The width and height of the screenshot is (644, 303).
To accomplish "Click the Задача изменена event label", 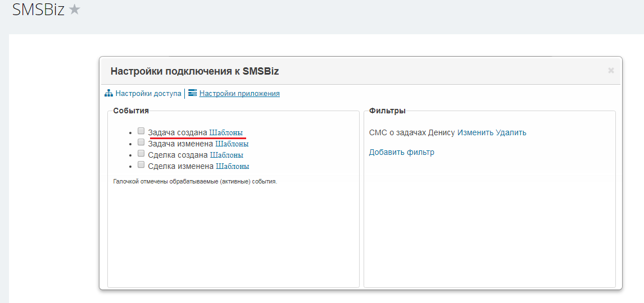I will coord(181,144).
